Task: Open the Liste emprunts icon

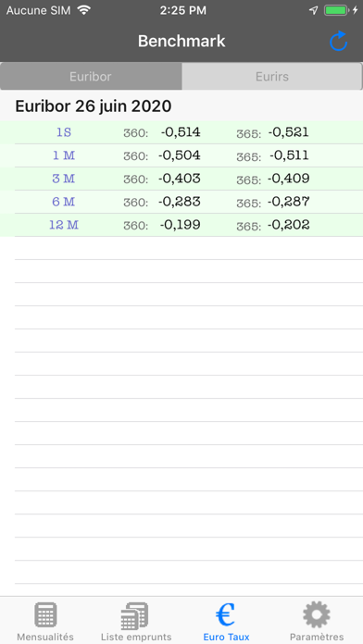Action: [135, 616]
